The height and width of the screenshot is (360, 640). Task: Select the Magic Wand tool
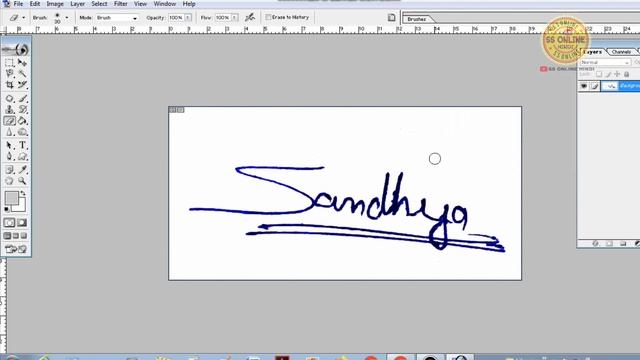[x=22, y=73]
